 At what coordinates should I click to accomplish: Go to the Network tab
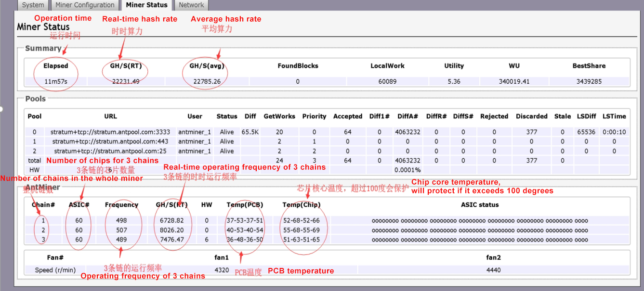191,5
